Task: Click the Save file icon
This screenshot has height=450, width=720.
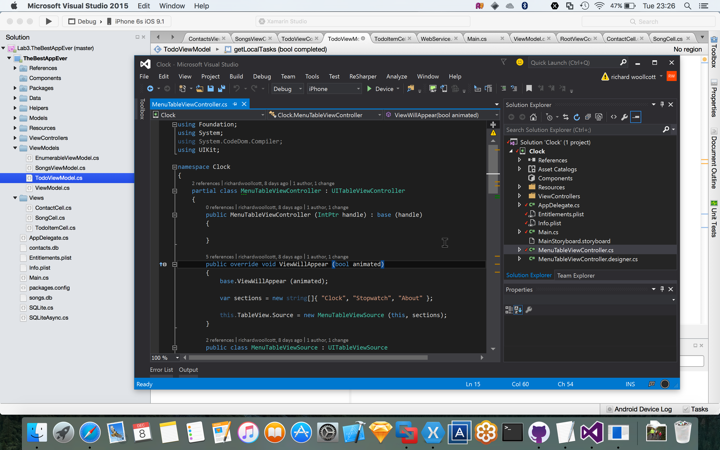Action: click(x=210, y=89)
